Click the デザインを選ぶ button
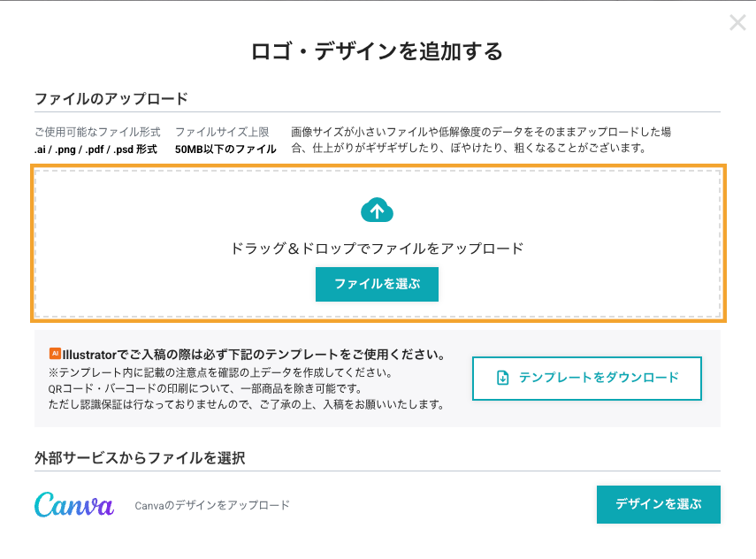Viewport: 756px width, 559px height. [659, 504]
